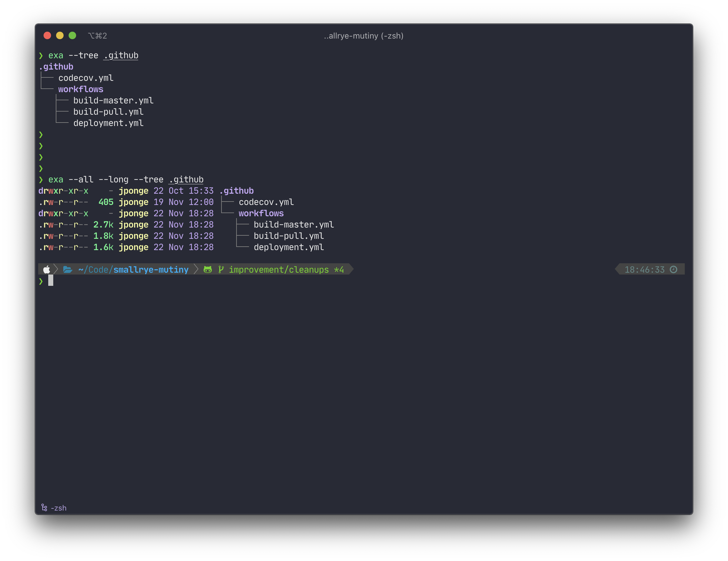
Task: Click the ⌥⌘2 shortcut label in titlebar
Action: [x=97, y=36]
